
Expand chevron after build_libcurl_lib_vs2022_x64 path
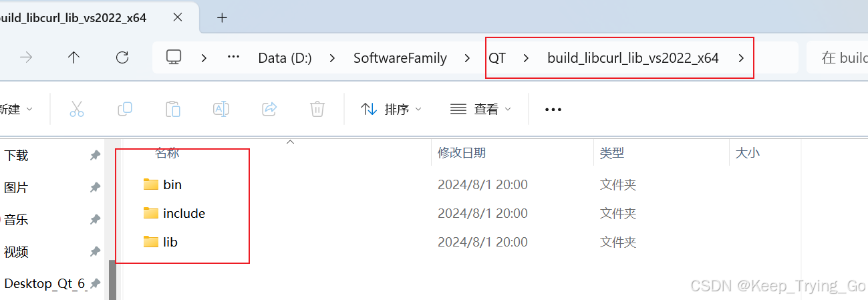tap(741, 58)
